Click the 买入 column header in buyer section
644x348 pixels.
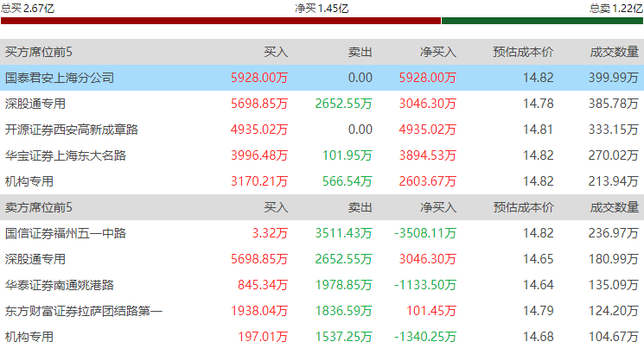[276, 52]
